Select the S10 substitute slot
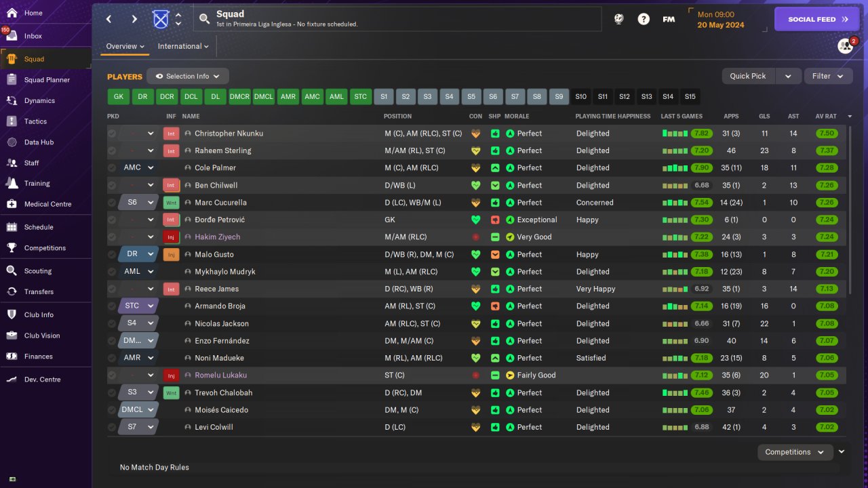 581,97
